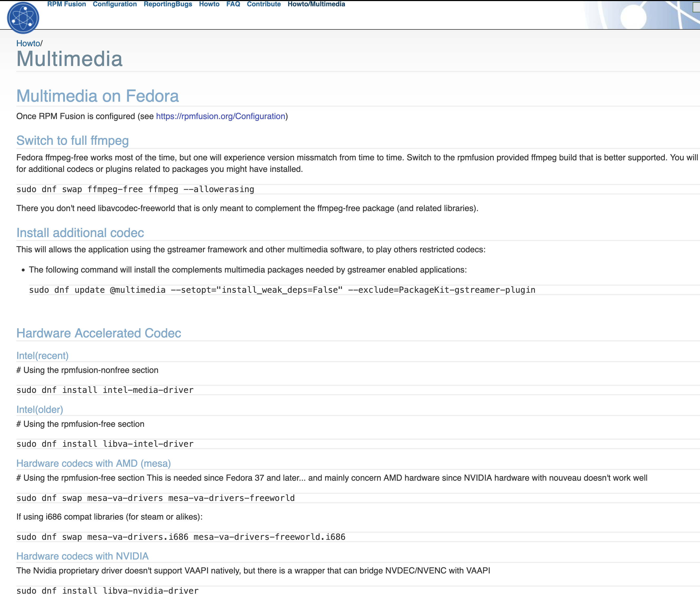
Task: Click the 'Hardware codecs with NVIDIA' heading
Action: 83,556
